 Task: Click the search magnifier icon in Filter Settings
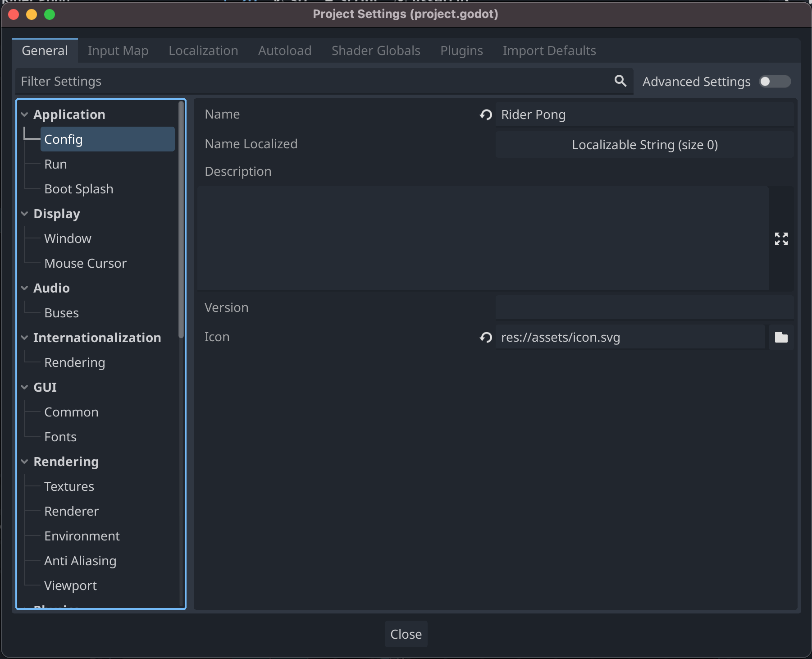[x=620, y=81]
